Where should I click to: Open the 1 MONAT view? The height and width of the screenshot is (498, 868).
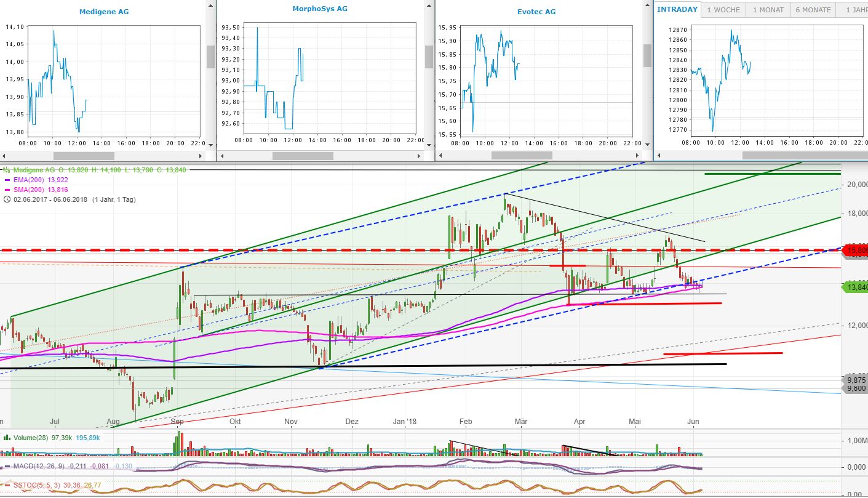[x=768, y=9]
